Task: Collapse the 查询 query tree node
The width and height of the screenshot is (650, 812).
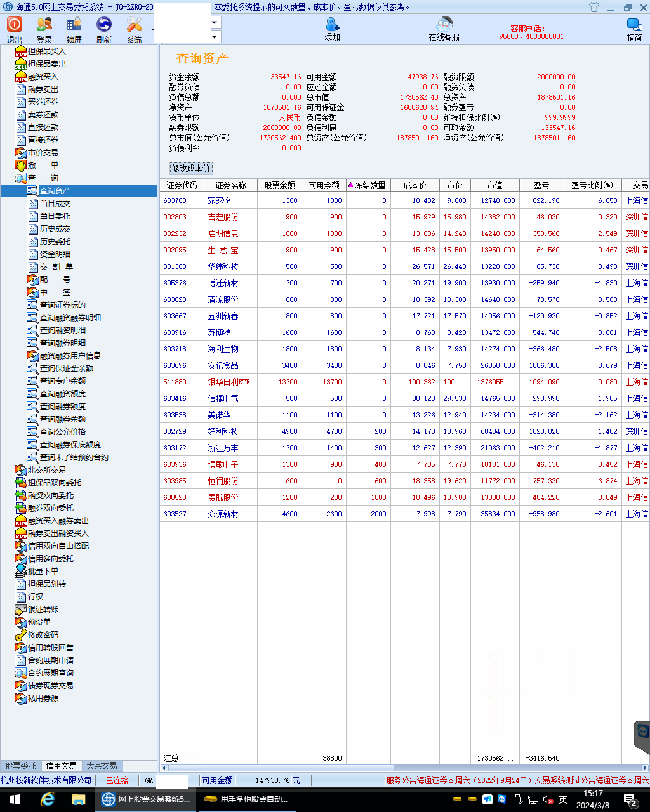Action: coord(43,178)
